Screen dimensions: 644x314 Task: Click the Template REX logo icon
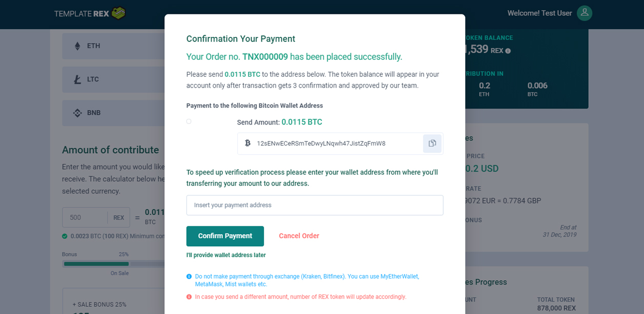[118, 13]
